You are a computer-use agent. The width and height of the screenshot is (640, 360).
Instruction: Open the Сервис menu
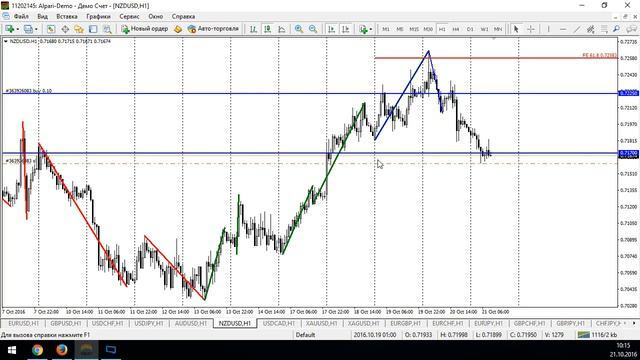(129, 17)
